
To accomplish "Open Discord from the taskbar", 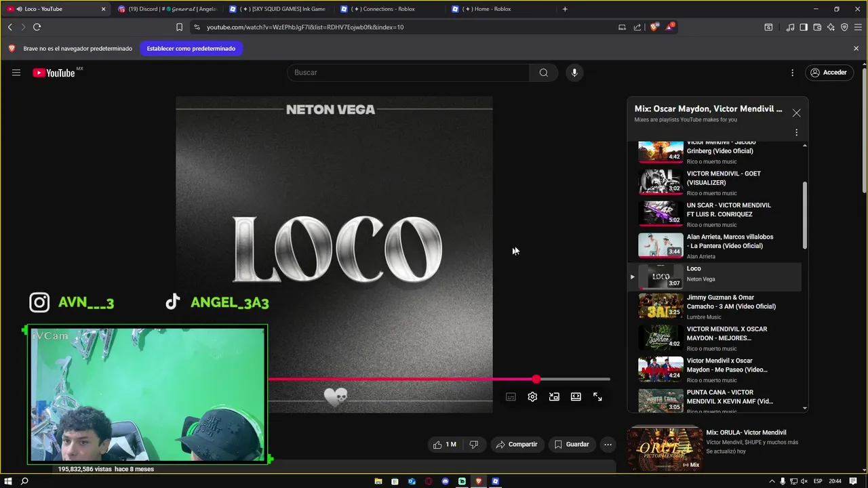I will [445, 481].
